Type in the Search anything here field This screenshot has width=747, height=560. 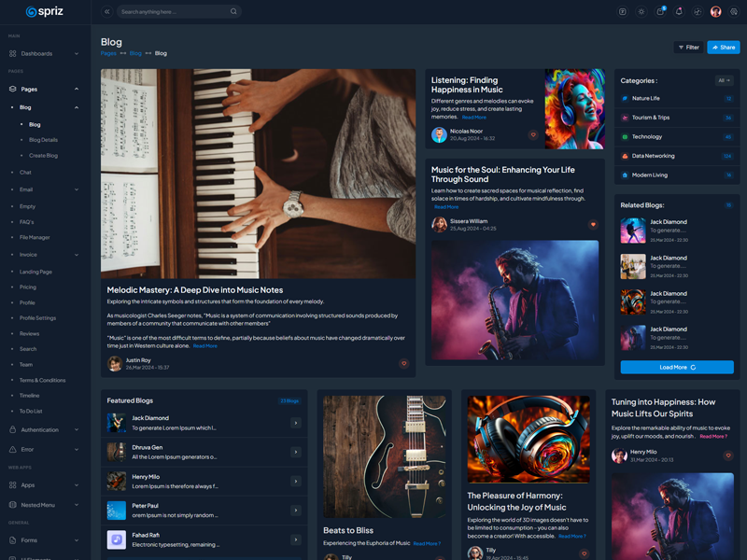coord(173,12)
